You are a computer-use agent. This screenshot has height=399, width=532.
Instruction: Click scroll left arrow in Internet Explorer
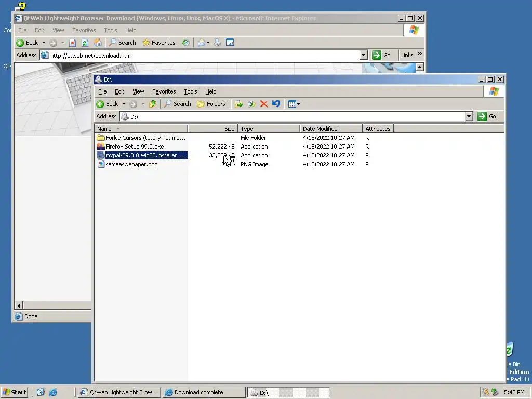click(19, 305)
